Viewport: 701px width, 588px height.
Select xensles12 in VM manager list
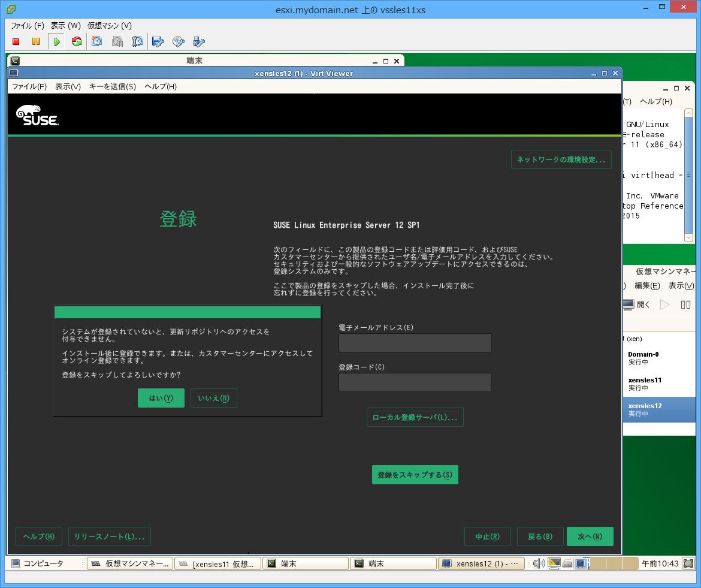[x=659, y=409]
